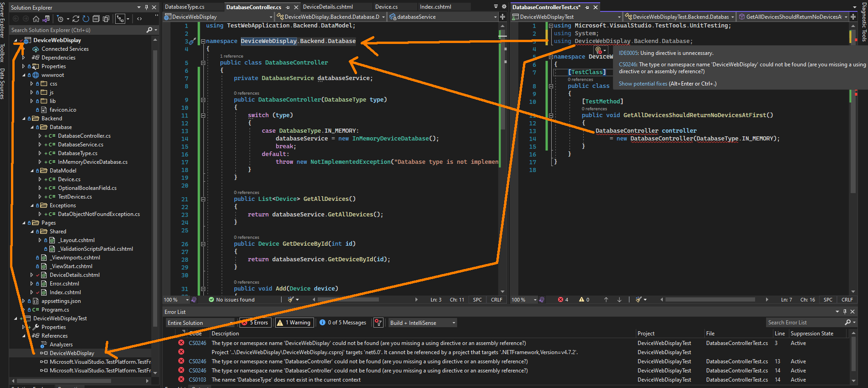
Task: Collapse the DatabaseController class outline
Action: point(203,63)
